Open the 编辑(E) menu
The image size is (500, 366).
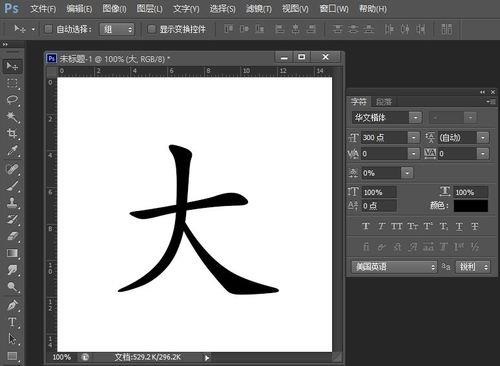79,9
